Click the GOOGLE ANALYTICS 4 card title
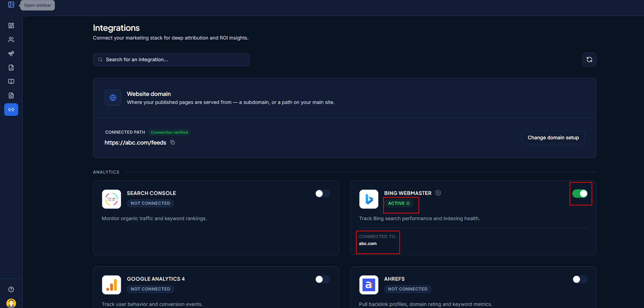 (156, 279)
